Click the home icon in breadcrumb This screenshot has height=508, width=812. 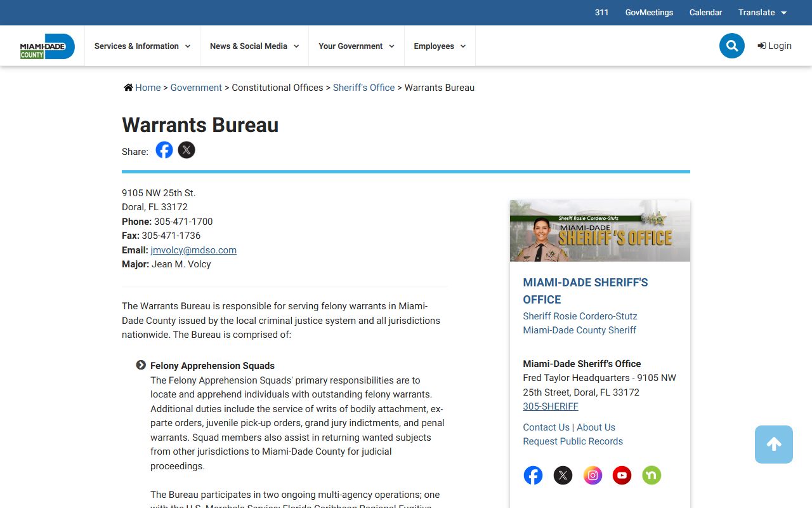click(x=128, y=88)
